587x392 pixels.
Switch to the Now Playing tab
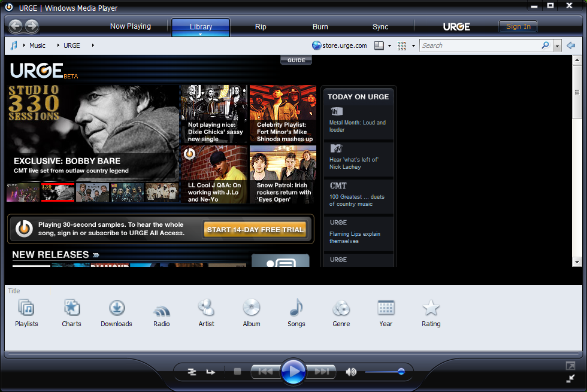[x=131, y=26]
